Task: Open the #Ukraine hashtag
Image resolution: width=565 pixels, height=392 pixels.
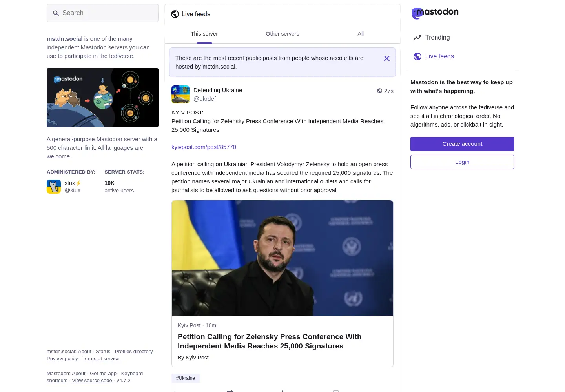Action: [186, 378]
